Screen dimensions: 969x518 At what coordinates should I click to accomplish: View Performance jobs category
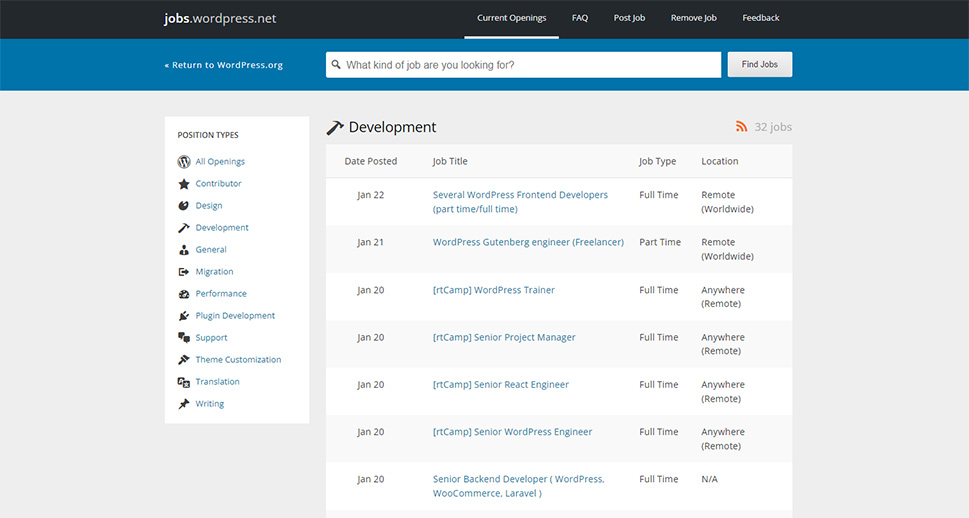(221, 294)
